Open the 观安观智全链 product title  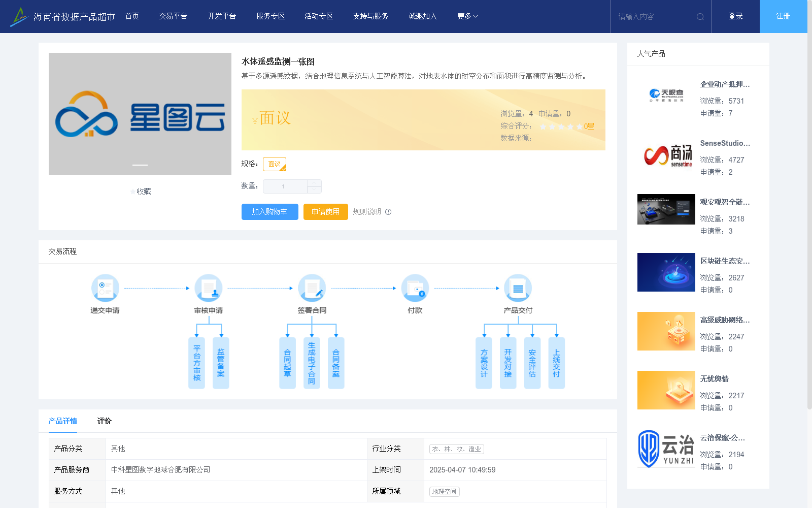725,202
